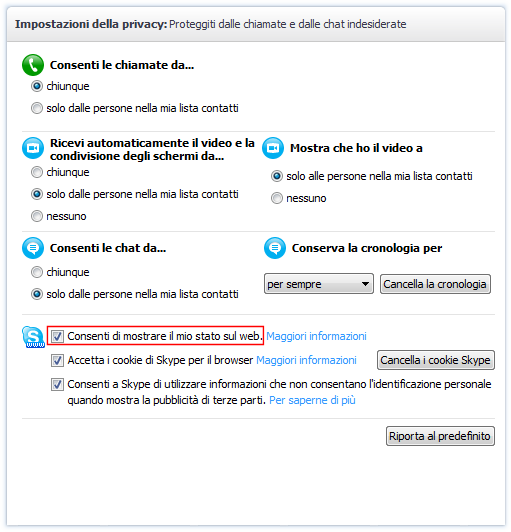Click the chat bubble icon next to Conserva la cronologia
Image resolution: width=511 pixels, height=532 pixels.
coord(275,248)
